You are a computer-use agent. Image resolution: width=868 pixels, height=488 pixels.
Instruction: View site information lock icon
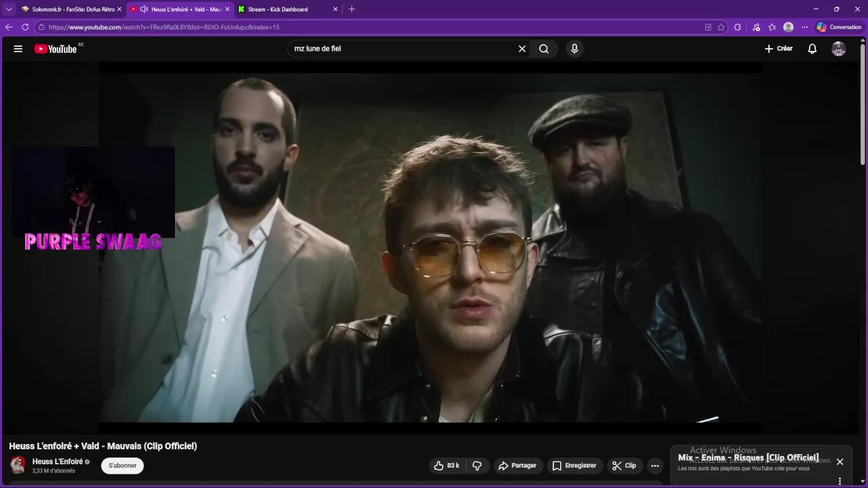pyautogui.click(x=41, y=27)
